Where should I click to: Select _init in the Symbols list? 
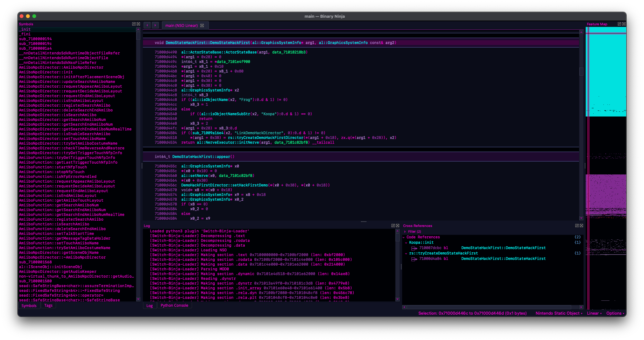click(77, 29)
